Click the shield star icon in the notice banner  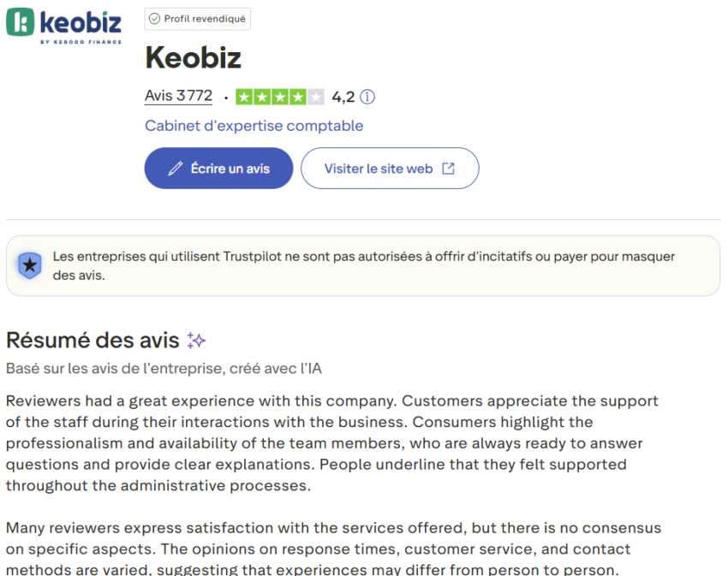click(x=30, y=265)
